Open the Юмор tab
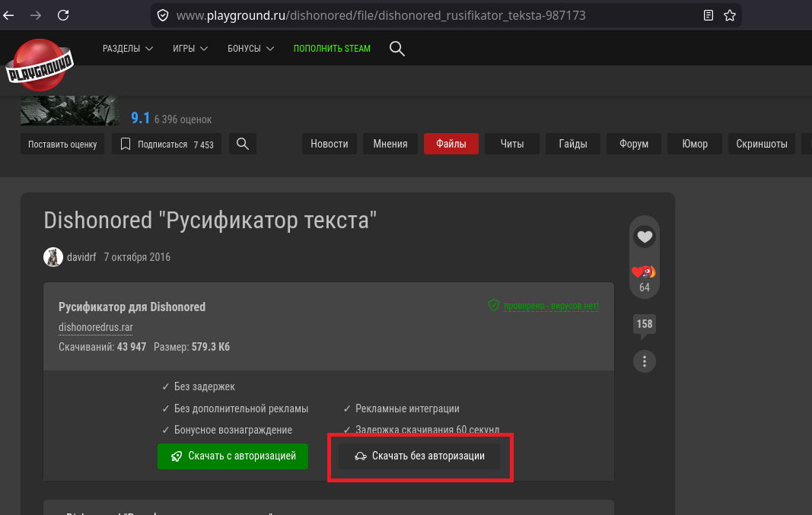The width and height of the screenshot is (812, 515). click(695, 144)
